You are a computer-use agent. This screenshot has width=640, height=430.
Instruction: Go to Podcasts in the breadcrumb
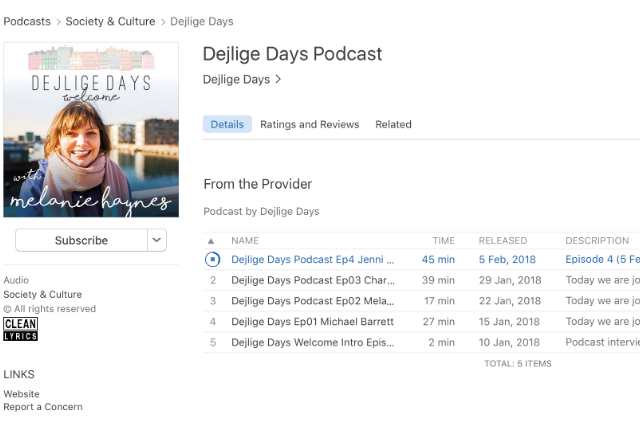point(29,21)
